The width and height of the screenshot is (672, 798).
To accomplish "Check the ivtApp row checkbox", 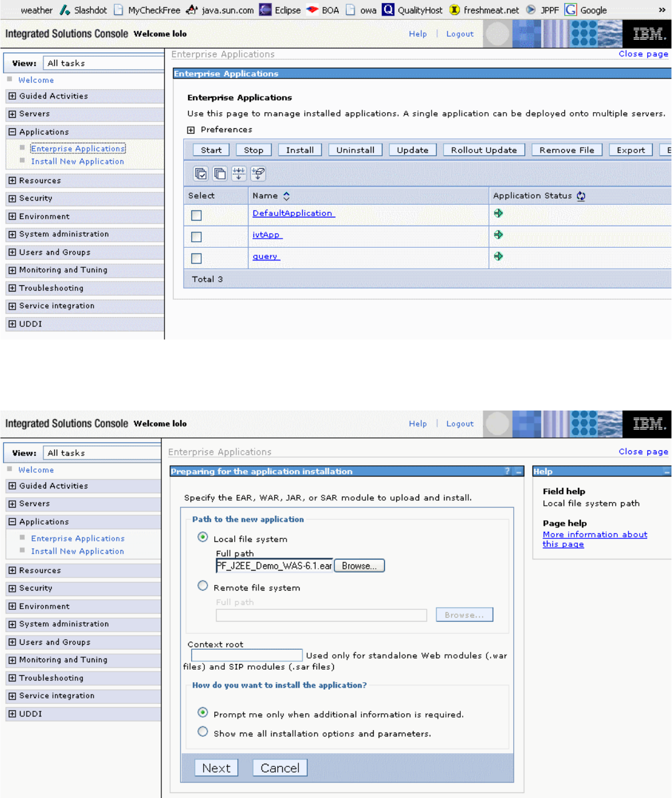I will coord(196,237).
